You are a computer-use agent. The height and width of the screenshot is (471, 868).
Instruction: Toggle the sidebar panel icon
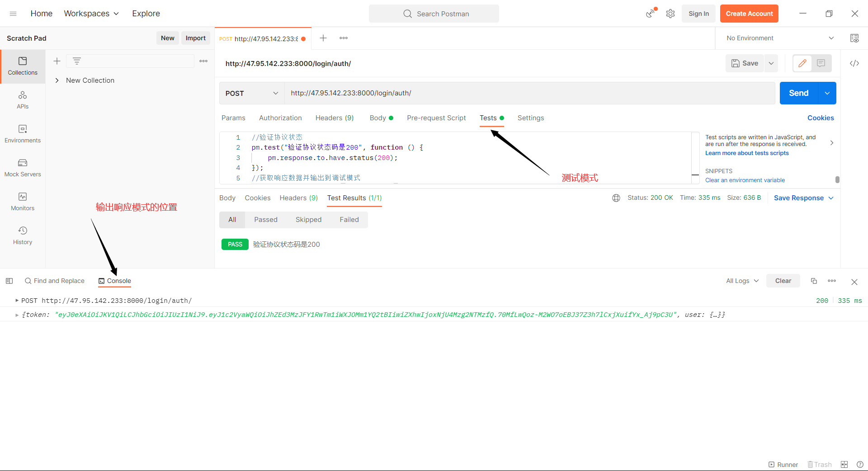tap(9, 281)
